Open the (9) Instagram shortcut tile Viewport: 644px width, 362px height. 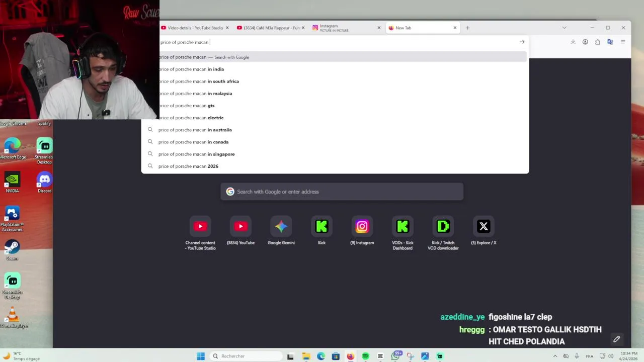362,231
